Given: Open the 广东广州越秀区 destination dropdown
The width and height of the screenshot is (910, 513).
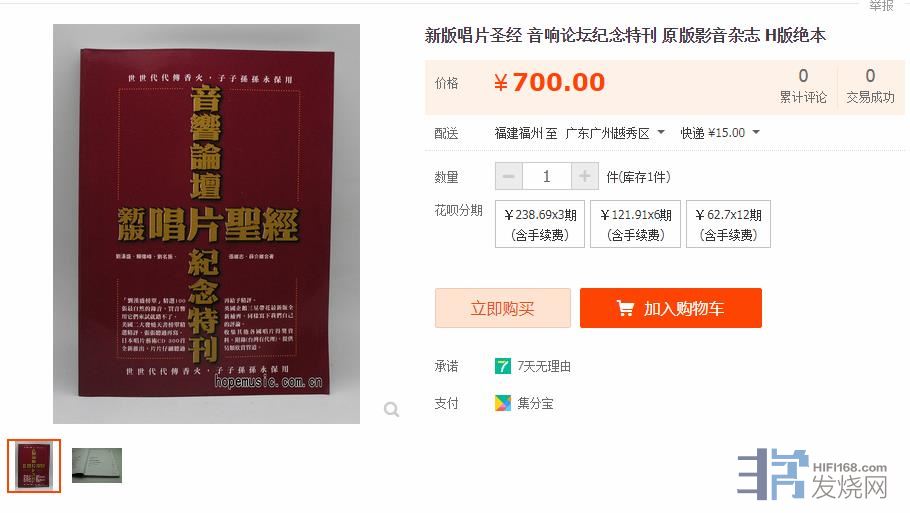Looking at the screenshot, I should tap(615, 133).
